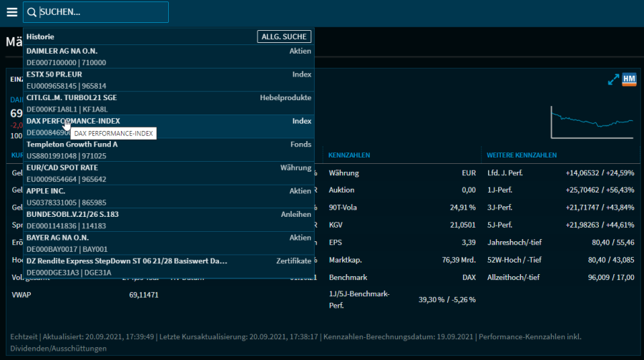Focus the SUCHEN search input field
The image size is (644, 360).
pos(100,12)
